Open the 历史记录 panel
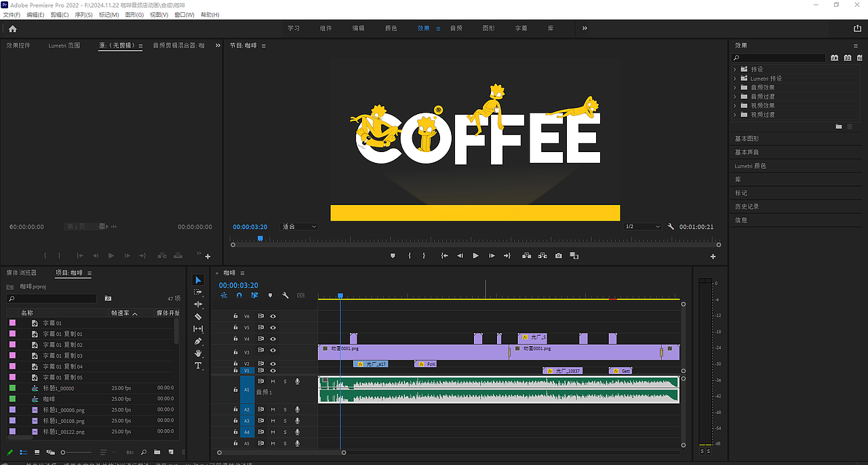The height and width of the screenshot is (465, 868). click(747, 206)
